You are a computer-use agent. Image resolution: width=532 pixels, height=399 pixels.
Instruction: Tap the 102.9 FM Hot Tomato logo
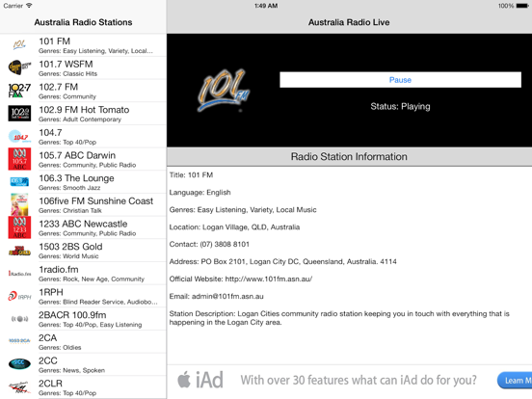pos(19,113)
